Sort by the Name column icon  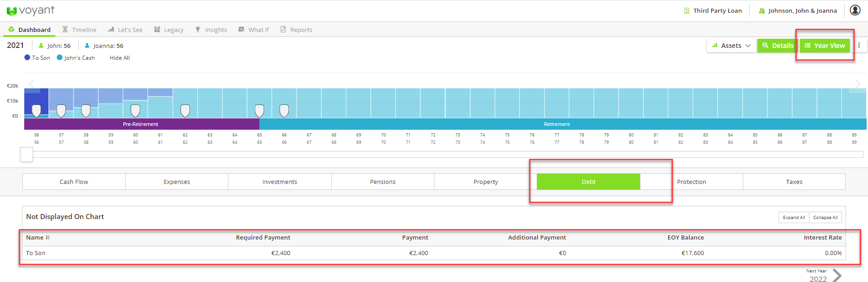point(48,237)
